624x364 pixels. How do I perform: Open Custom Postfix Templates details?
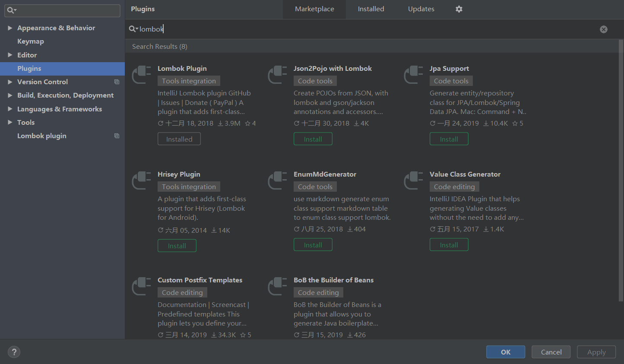[x=200, y=280]
